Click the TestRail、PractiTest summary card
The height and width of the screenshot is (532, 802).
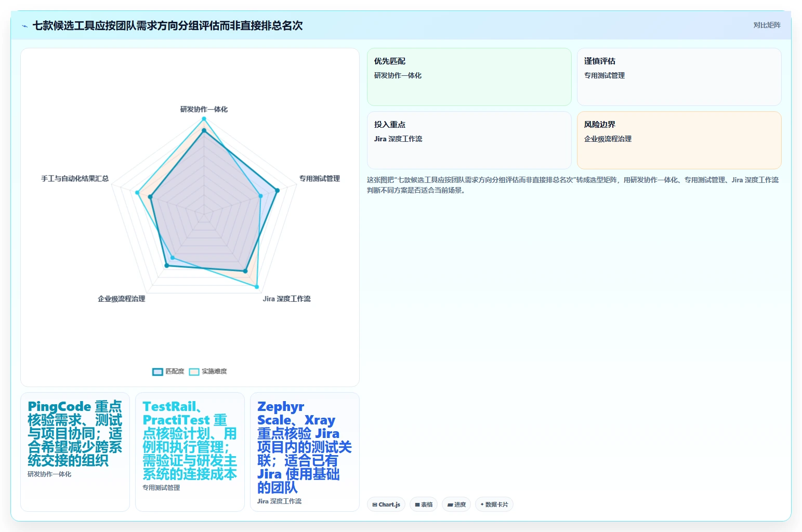[190, 452]
